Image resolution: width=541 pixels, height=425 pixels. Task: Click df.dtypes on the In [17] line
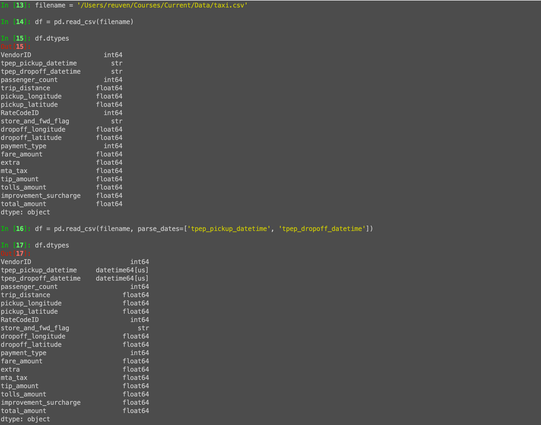point(52,245)
